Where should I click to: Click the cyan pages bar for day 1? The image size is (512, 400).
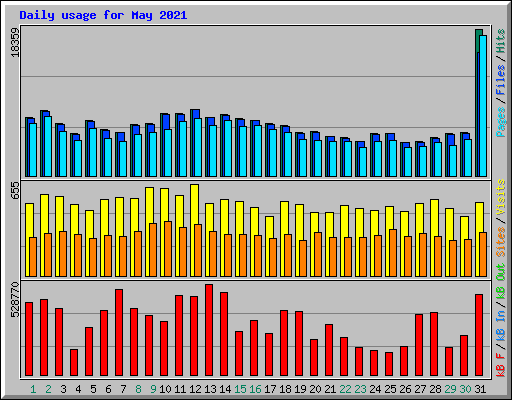[x=33, y=150]
